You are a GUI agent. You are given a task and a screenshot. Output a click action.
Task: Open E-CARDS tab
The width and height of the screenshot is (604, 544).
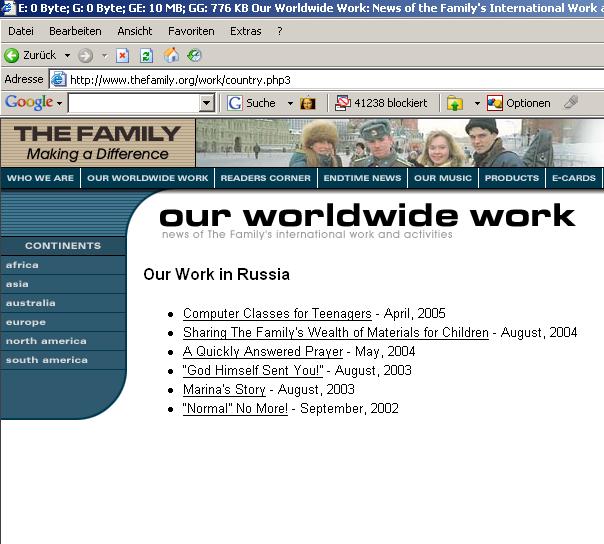574,178
